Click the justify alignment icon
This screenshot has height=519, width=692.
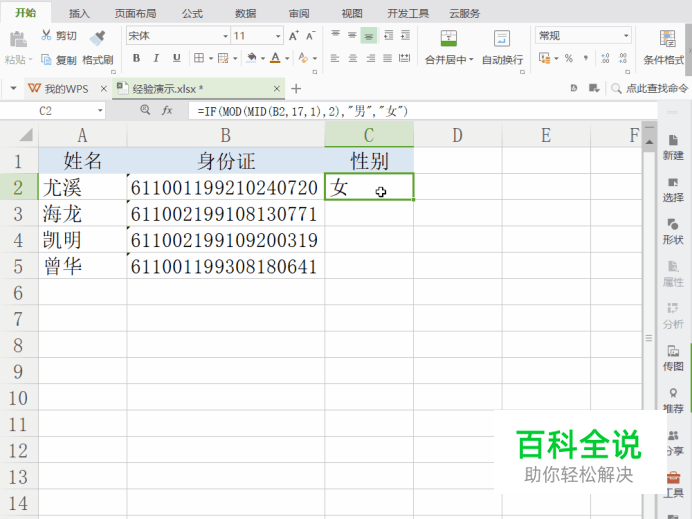coord(387,58)
